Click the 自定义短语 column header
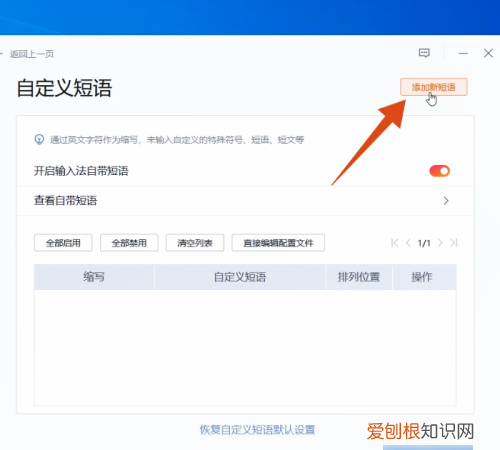Image resolution: width=500 pixels, height=450 pixels. pyautogui.click(x=240, y=277)
